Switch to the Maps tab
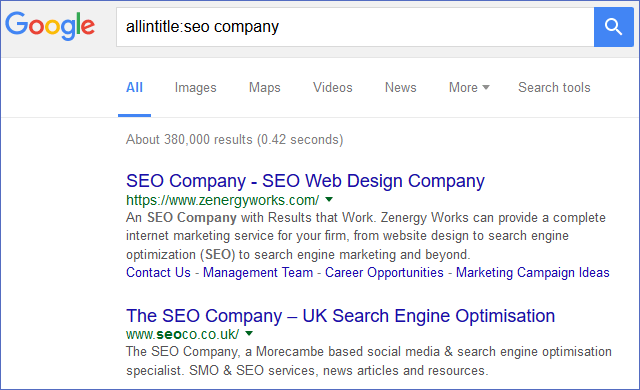Screen dimensions: 640x390 tap(264, 88)
